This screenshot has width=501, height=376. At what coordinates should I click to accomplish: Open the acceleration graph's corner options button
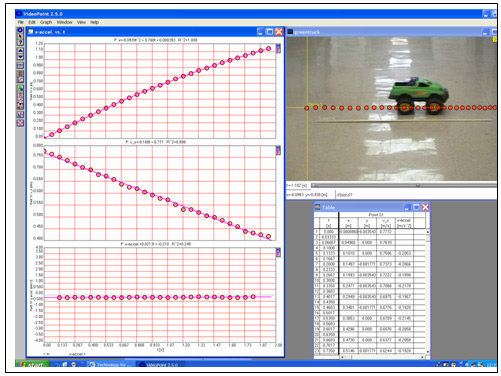pos(278,252)
